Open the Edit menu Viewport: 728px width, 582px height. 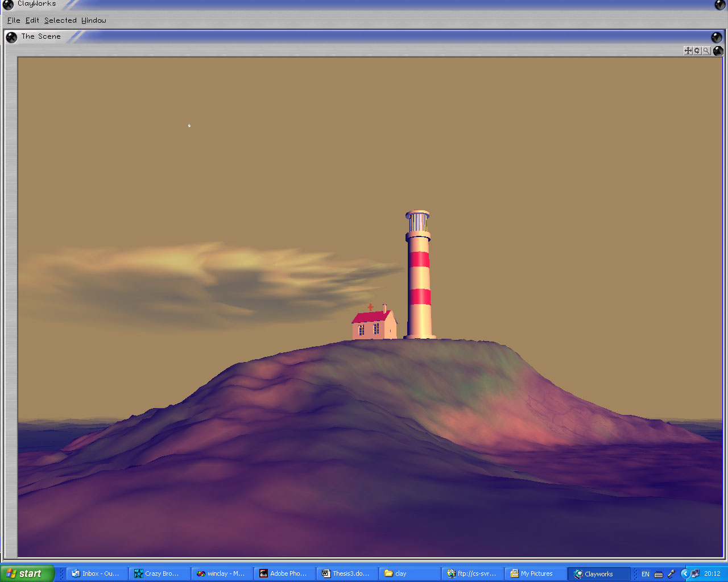pyautogui.click(x=32, y=20)
